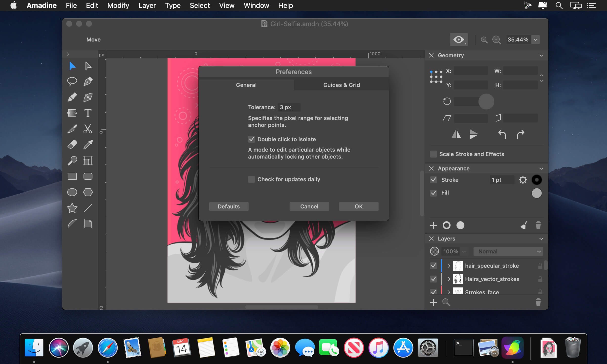
Task: Select the Text tool
Action: pyautogui.click(x=88, y=113)
